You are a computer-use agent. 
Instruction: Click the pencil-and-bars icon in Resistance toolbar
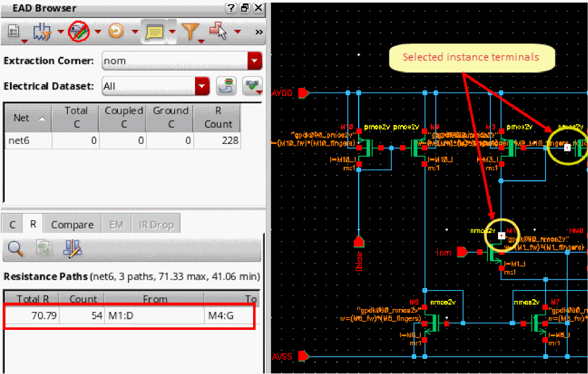click(73, 249)
